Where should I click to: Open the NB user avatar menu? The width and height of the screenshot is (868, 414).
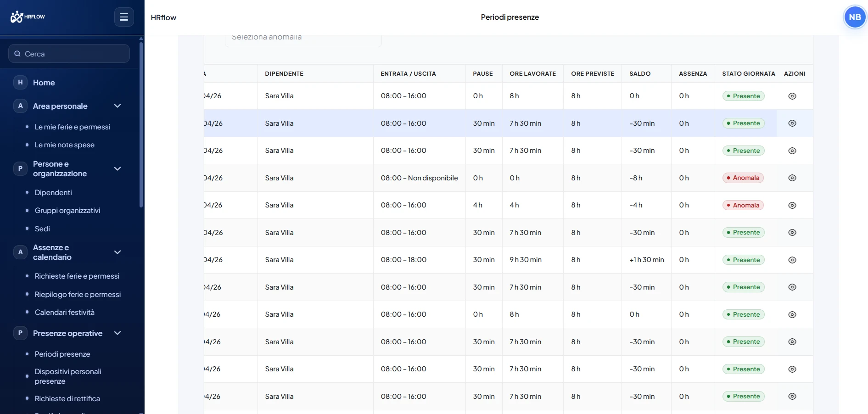coord(855,17)
